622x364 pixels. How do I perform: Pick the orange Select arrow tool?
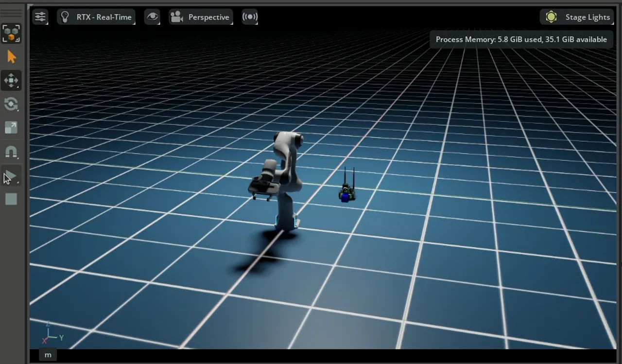click(12, 57)
